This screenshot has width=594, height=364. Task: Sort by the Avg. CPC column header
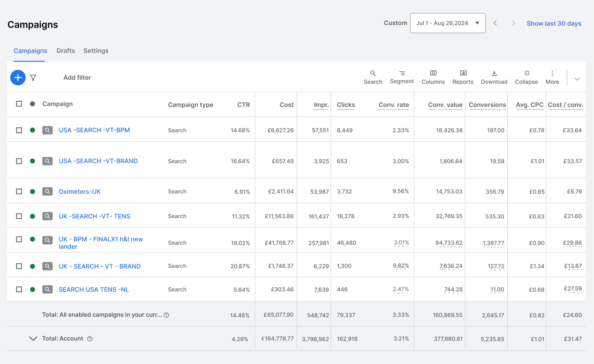tap(530, 105)
